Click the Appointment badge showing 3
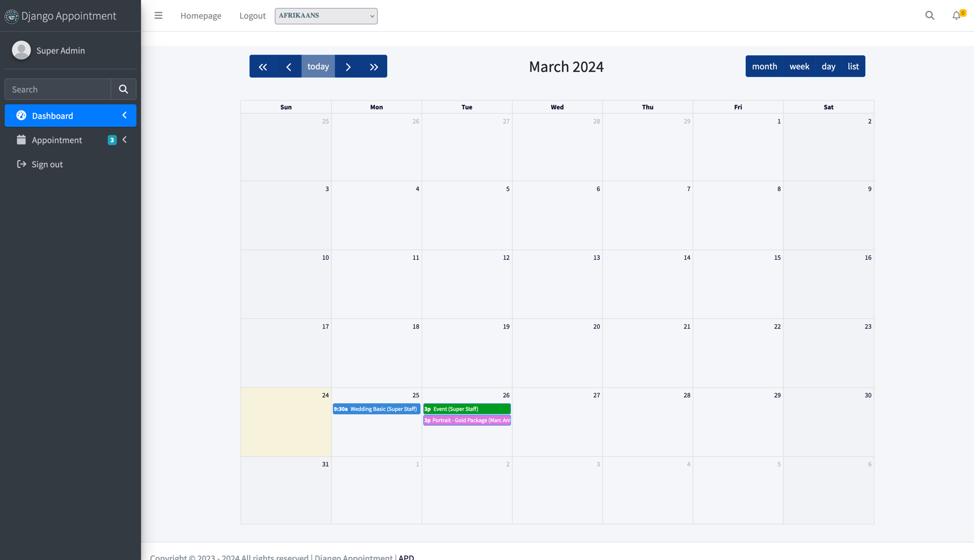The image size is (974, 560). point(112,140)
